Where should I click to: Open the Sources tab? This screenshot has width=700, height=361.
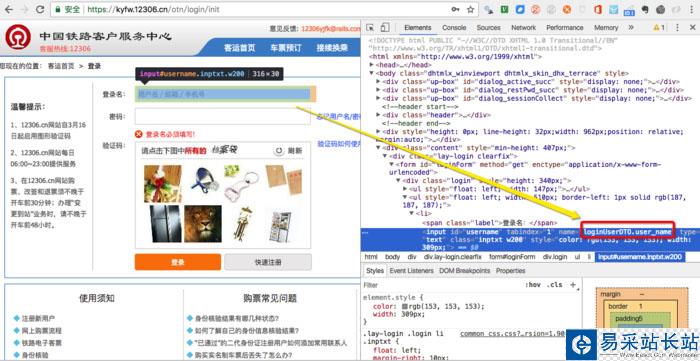tap(488, 28)
